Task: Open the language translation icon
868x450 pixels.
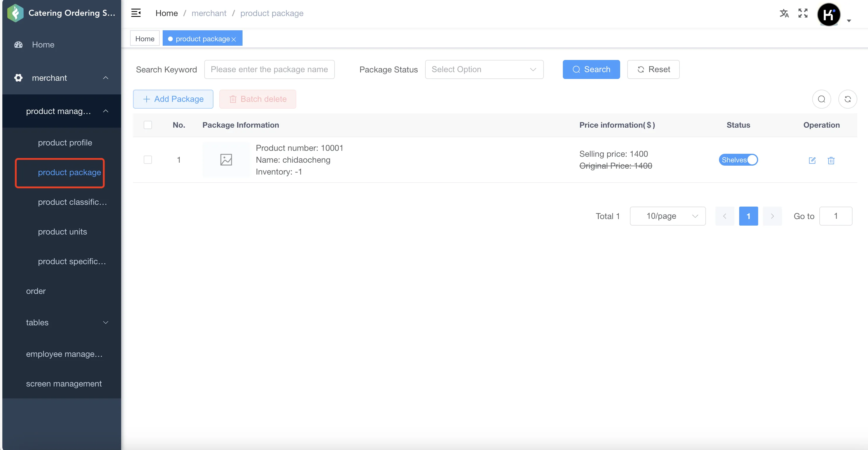Action: pyautogui.click(x=784, y=13)
